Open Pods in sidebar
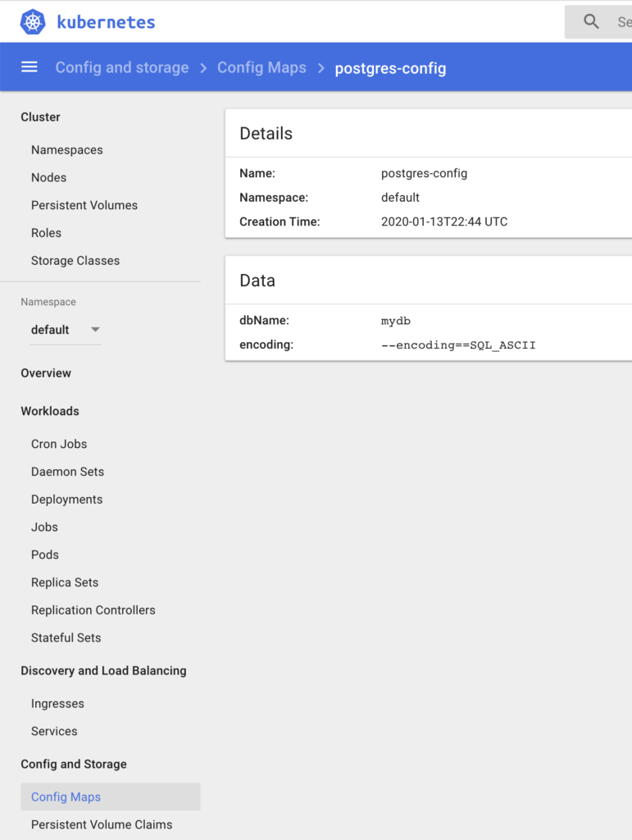 click(x=45, y=555)
